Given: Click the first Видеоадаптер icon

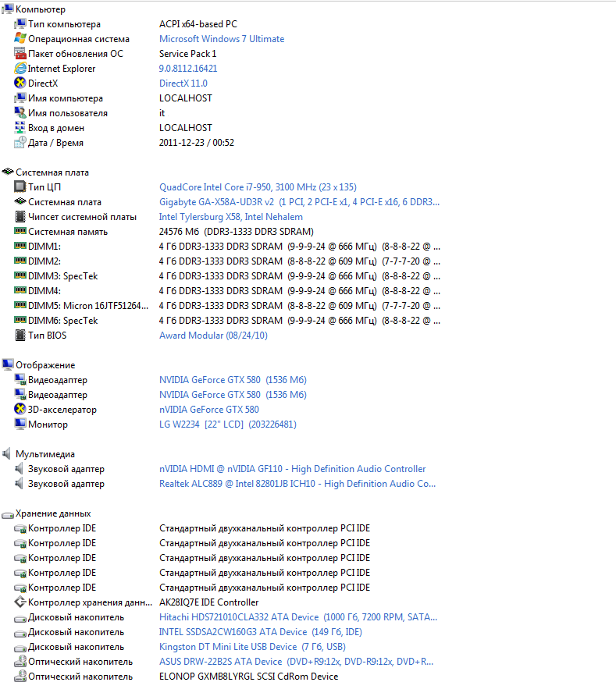Looking at the screenshot, I should pos(20,379).
